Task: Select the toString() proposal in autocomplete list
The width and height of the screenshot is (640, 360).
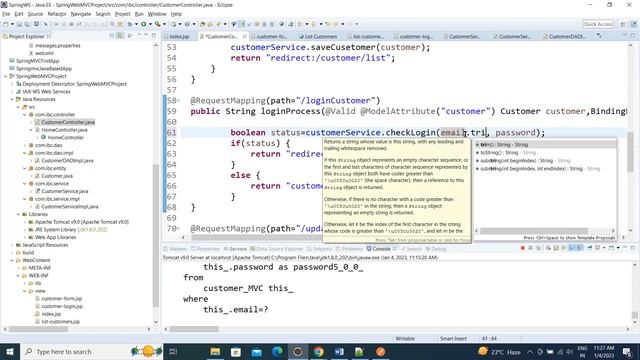Action: coord(546,153)
